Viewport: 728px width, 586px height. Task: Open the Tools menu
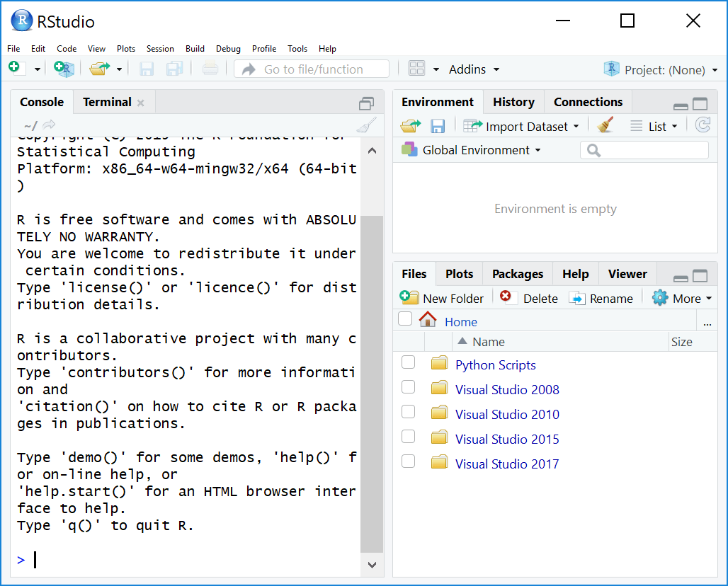pos(297,49)
